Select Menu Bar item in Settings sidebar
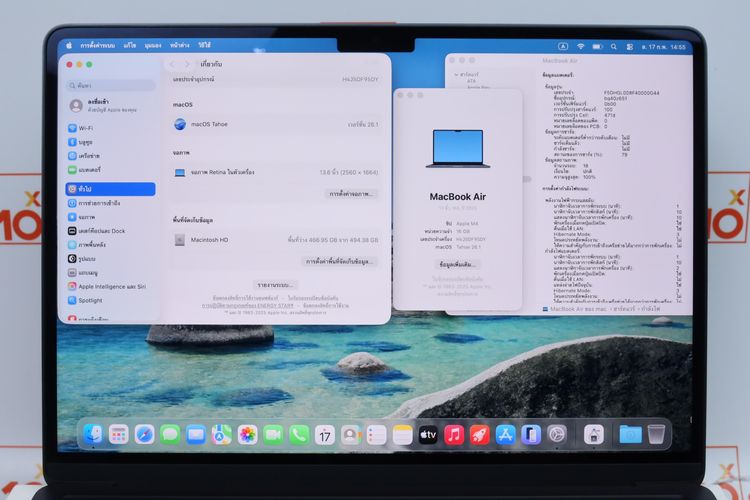Image resolution: width=750 pixels, height=500 pixels. 110,273
